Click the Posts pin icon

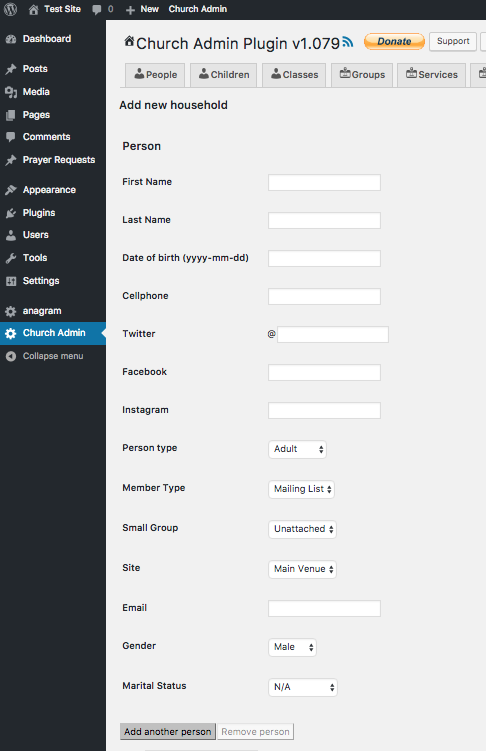tap(11, 69)
